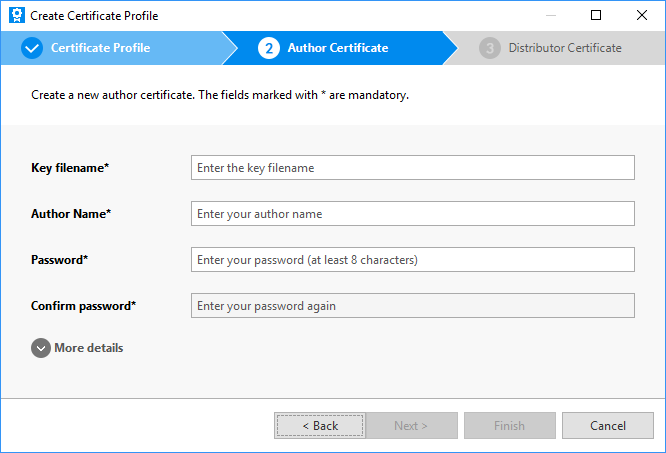666x453 pixels.
Task: Maximize the Create Certificate Profile window
Action: [596, 16]
